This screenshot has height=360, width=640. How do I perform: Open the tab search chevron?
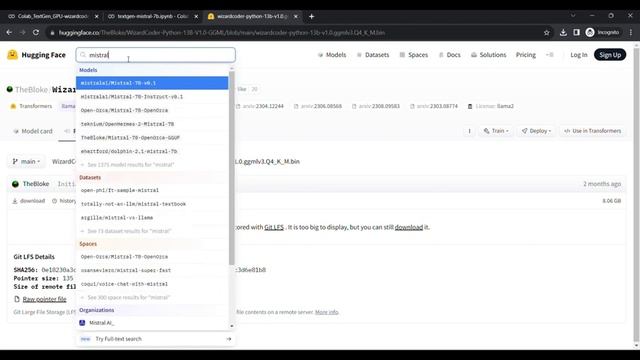(573, 16)
